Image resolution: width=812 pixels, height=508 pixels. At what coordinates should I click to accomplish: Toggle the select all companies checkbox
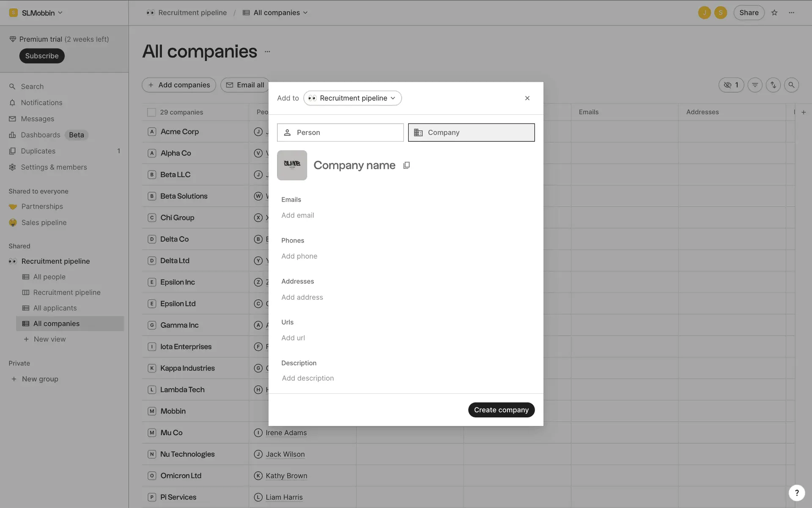pos(151,112)
